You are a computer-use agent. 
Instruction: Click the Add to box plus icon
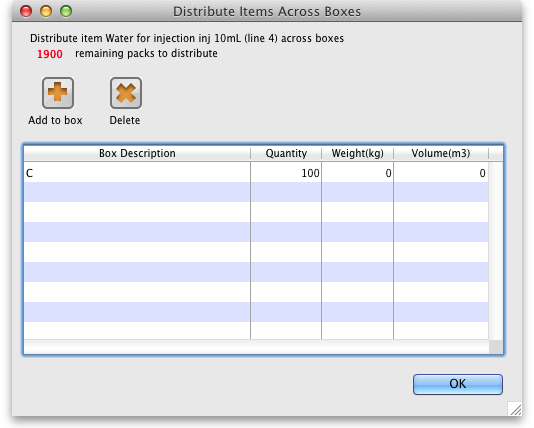58,93
